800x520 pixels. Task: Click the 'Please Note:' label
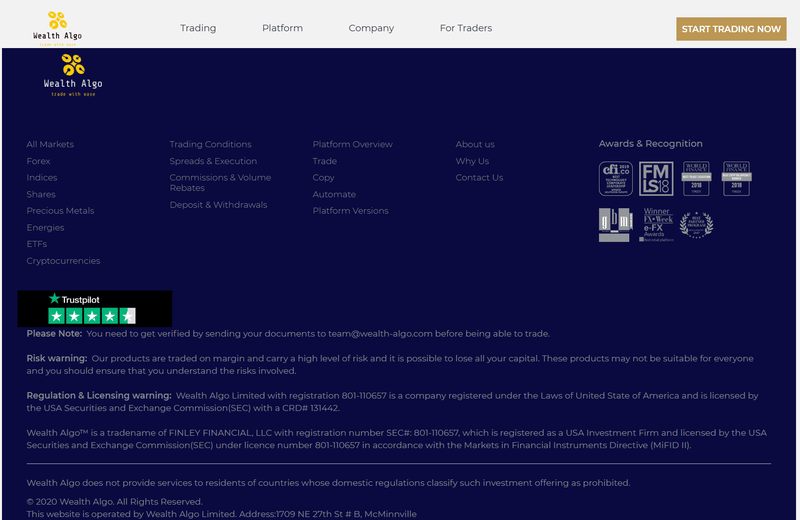coord(54,334)
